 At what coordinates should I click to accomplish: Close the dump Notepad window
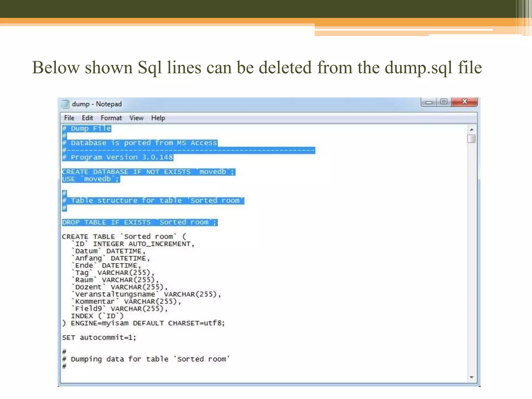pyautogui.click(x=464, y=102)
